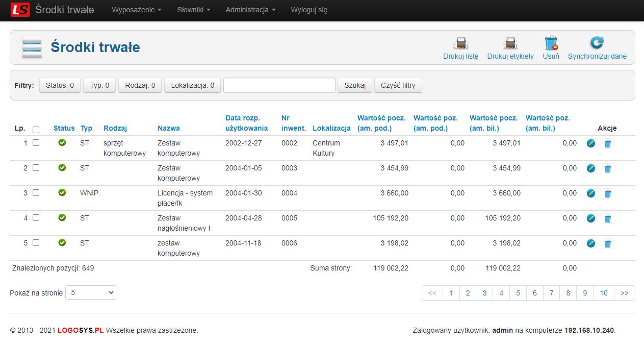Image resolution: width=644 pixels, height=345 pixels.
Task: Open the Słowniki menu
Action: 193,10
